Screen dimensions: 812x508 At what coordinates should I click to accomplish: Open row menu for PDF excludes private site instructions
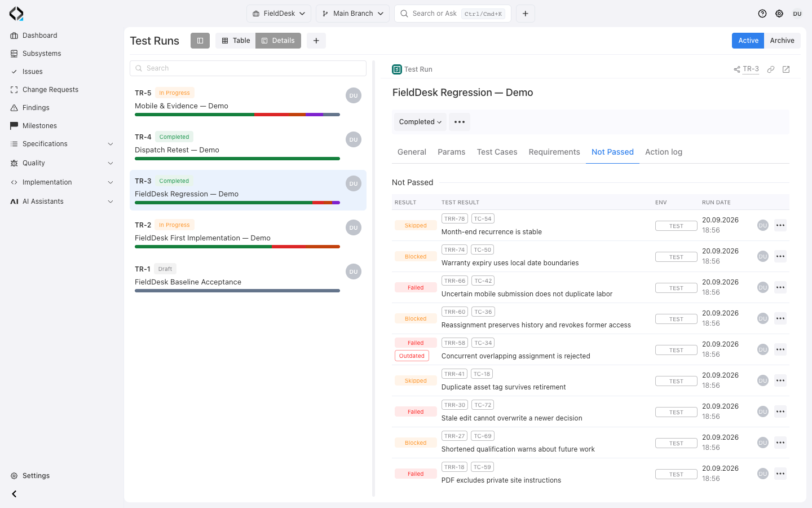point(780,474)
